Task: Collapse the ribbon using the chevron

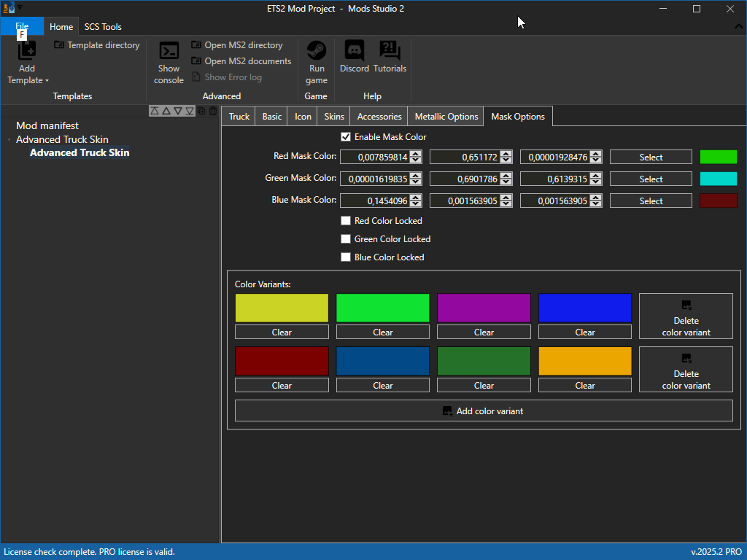Action: 738,27
